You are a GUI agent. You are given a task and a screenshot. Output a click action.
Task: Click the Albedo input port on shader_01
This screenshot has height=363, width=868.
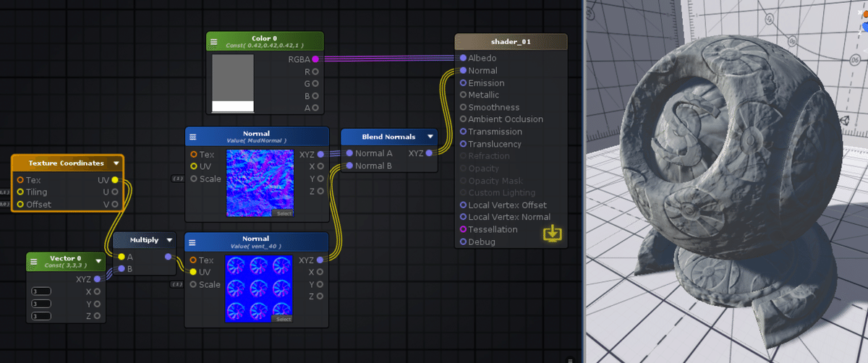tap(463, 58)
